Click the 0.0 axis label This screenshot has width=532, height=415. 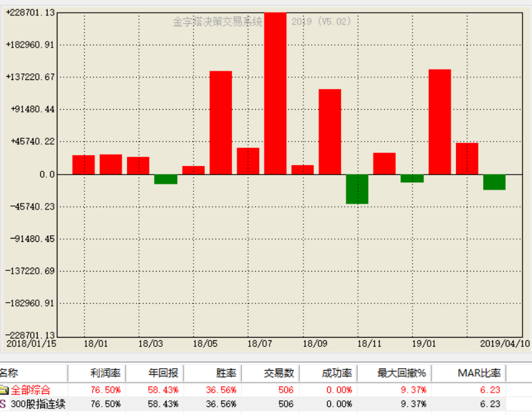[47, 174]
